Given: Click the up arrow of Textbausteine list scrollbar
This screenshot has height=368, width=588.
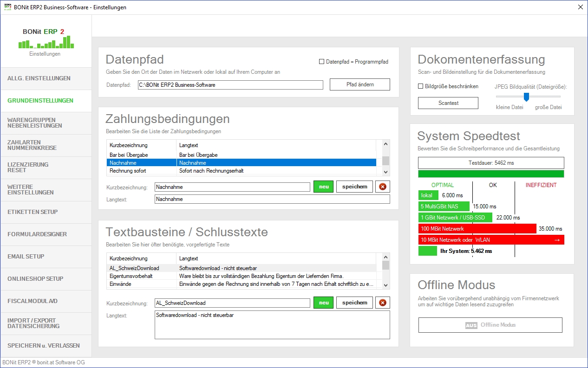Looking at the screenshot, I should click(x=385, y=257).
